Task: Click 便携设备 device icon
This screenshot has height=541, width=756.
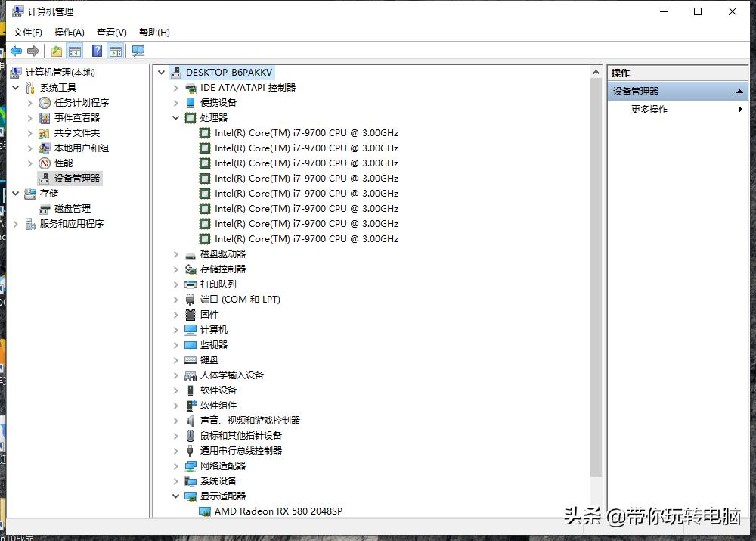Action: tap(191, 103)
